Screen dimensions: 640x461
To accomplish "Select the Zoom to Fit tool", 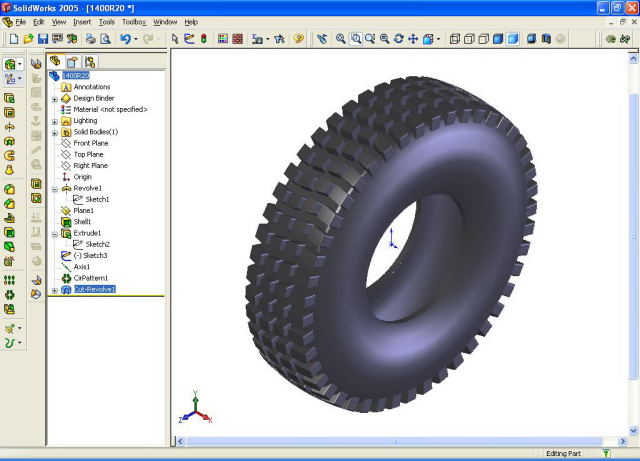I will point(341,39).
